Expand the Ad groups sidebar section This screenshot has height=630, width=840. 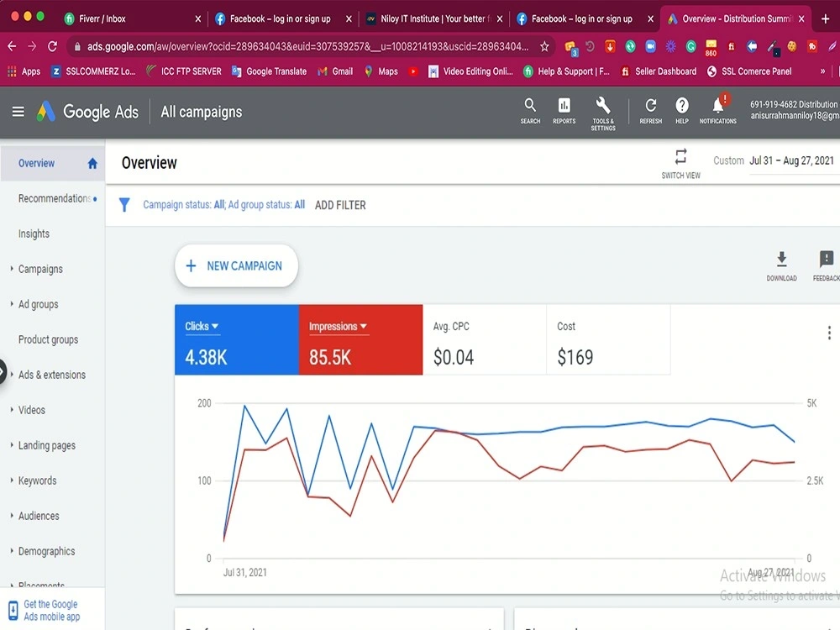pos(12,304)
